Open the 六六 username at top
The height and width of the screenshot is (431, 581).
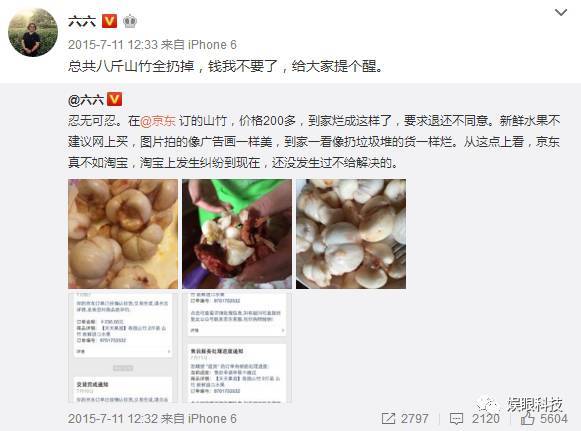tap(82, 21)
